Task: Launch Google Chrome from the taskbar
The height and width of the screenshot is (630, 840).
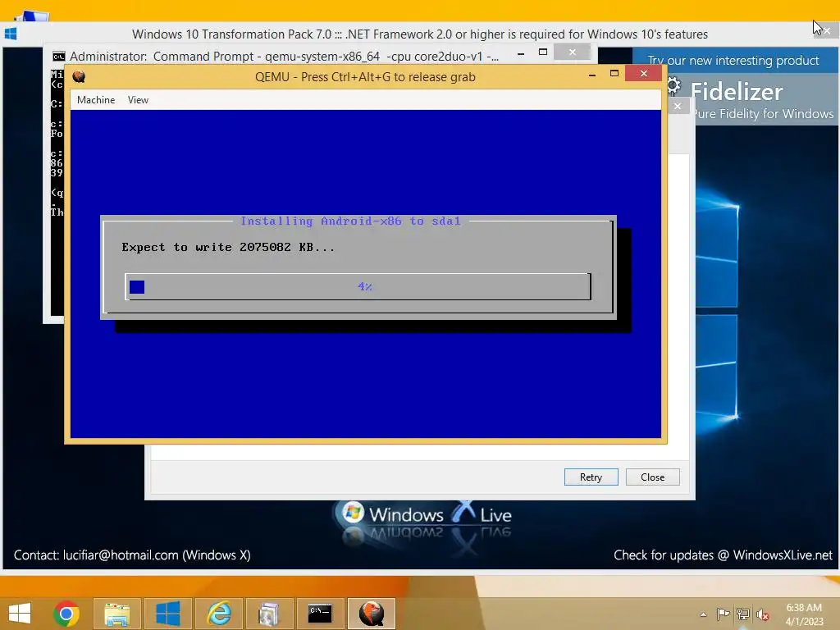Action: (x=66, y=614)
